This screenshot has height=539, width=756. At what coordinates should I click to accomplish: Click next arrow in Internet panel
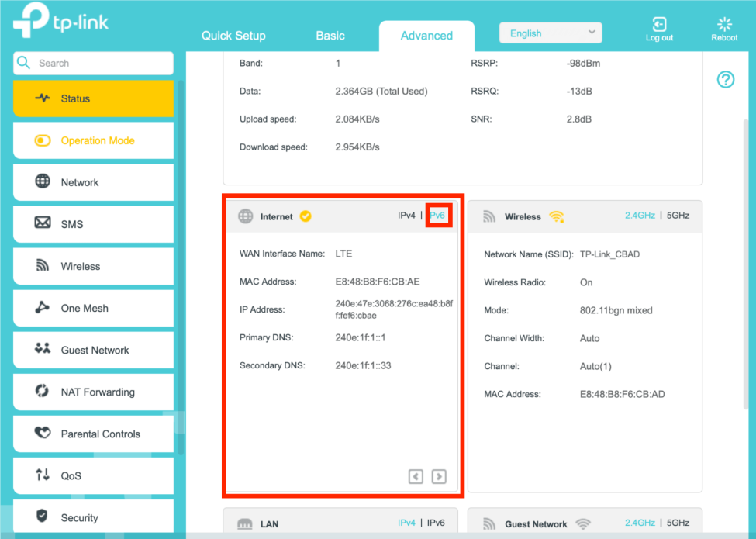pyautogui.click(x=439, y=476)
